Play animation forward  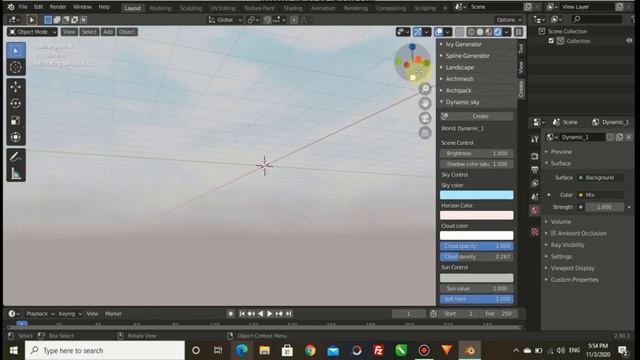pyautogui.click(x=269, y=313)
